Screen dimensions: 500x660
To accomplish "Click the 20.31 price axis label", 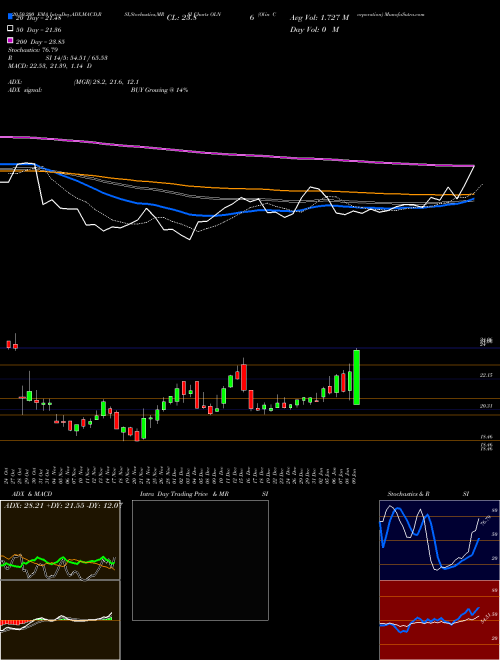I will (x=487, y=406).
